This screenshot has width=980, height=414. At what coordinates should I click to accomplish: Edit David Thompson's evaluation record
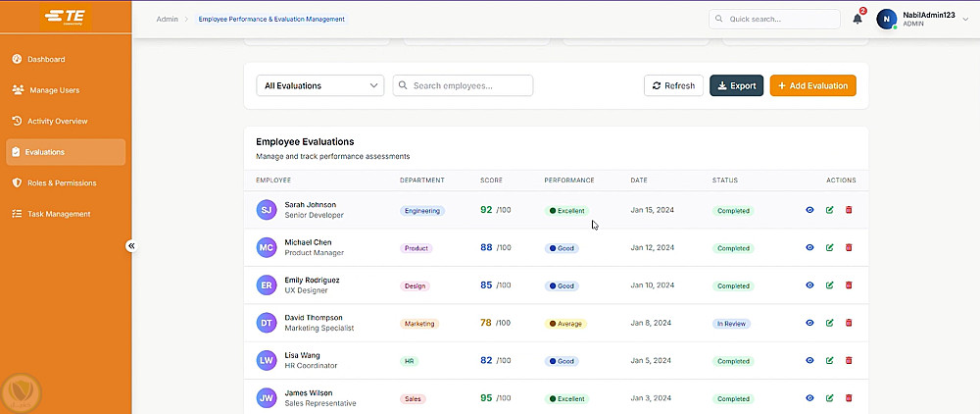830,323
